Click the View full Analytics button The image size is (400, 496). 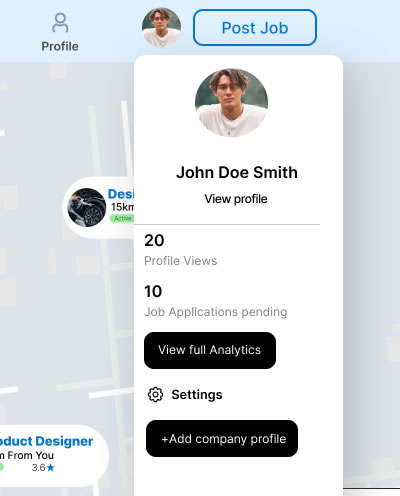click(x=210, y=350)
